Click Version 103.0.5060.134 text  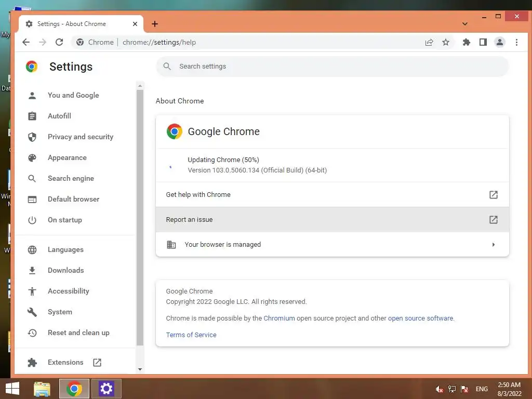point(257,170)
